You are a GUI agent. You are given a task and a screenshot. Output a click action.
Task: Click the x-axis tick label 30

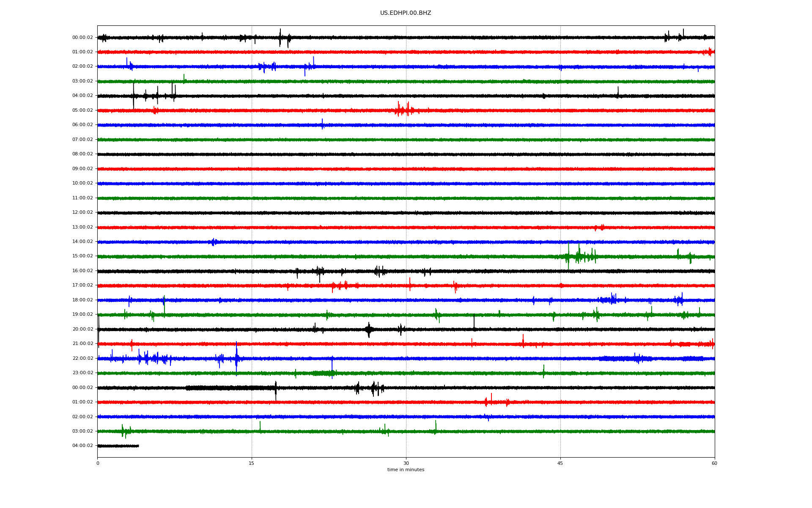click(x=406, y=463)
